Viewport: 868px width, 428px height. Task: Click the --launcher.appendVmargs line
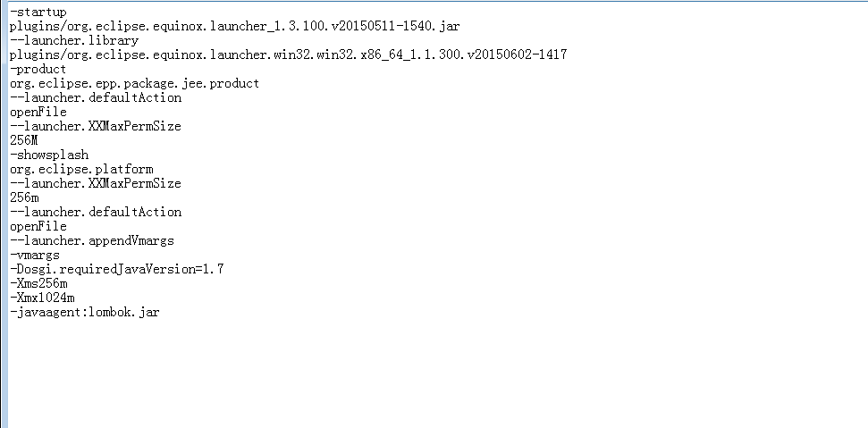point(92,240)
